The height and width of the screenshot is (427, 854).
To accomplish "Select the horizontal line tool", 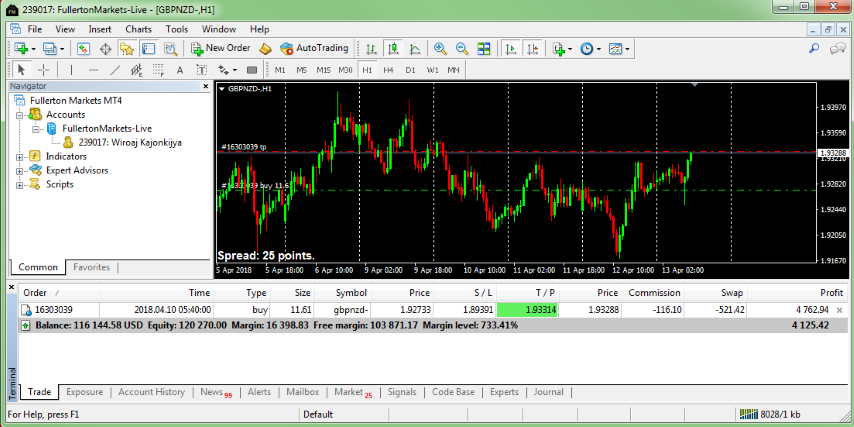I will (x=93, y=70).
